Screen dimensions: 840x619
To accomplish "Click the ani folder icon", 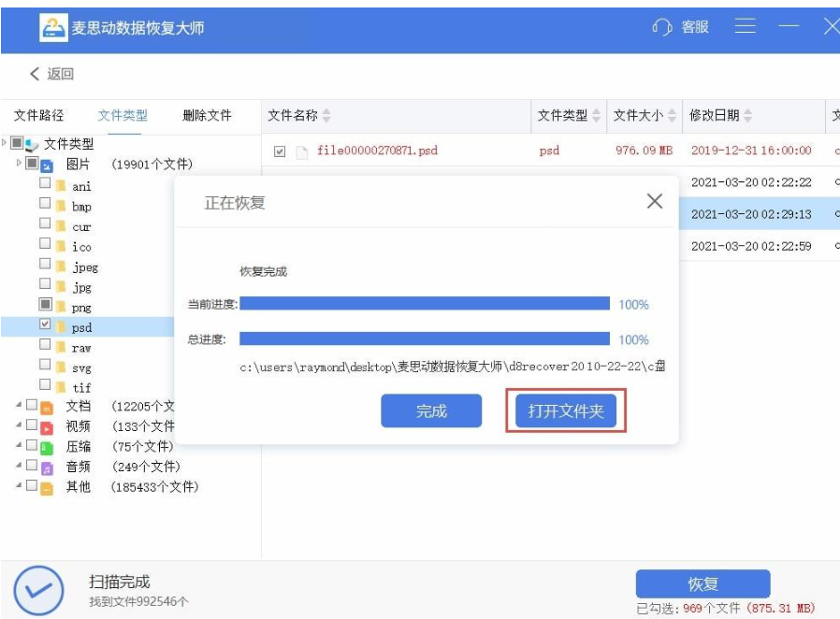I will pyautogui.click(x=61, y=186).
